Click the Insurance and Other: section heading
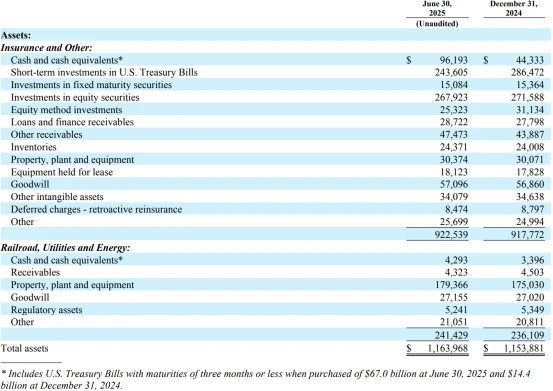This screenshot has width=553, height=391. coord(47,48)
